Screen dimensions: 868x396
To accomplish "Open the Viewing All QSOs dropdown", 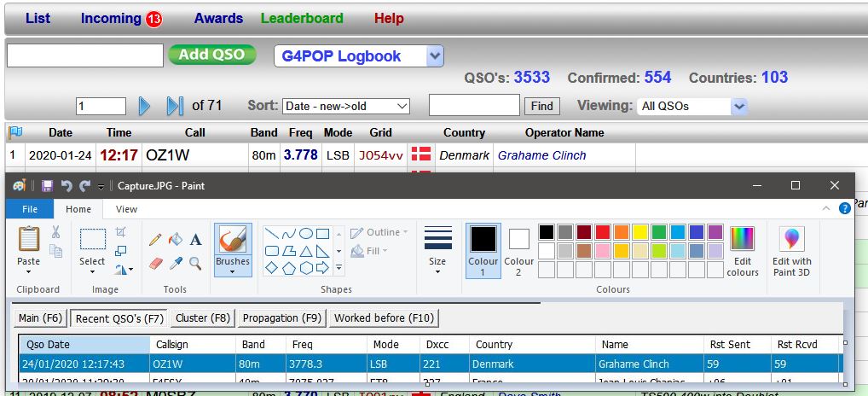I will point(739,107).
